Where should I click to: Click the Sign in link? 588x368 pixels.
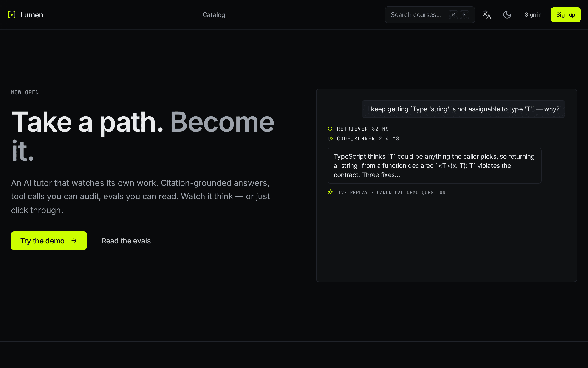[x=533, y=15]
